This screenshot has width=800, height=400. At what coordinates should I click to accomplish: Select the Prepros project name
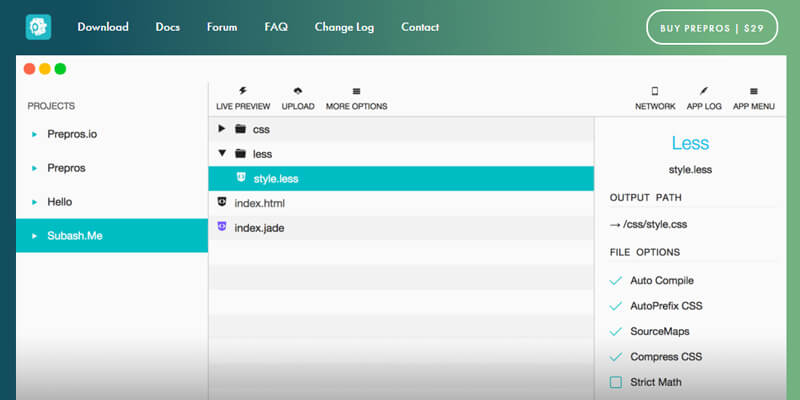coord(66,168)
